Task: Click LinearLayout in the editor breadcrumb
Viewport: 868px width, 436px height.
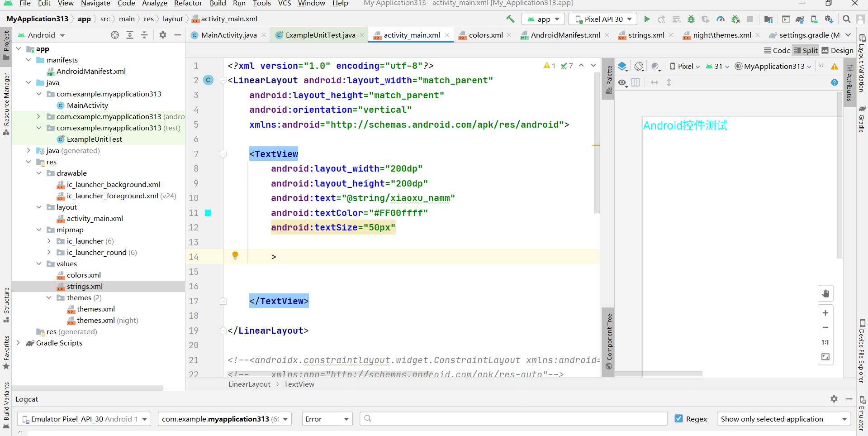Action: (x=249, y=384)
